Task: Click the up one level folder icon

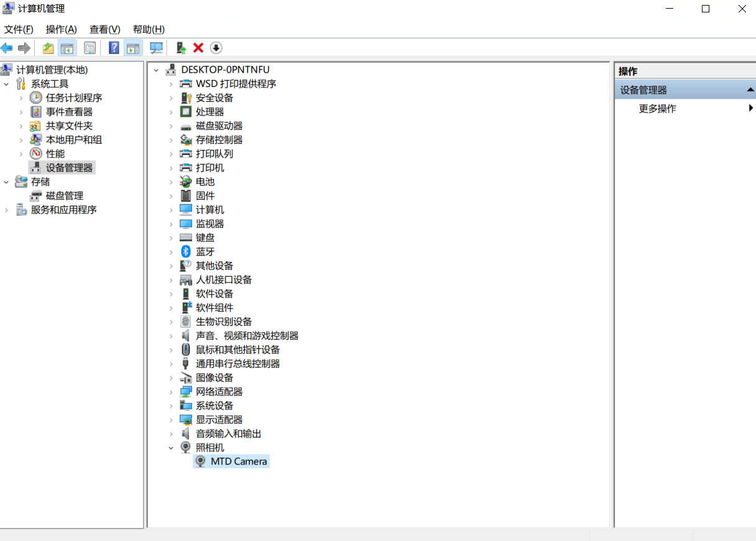Action: 48,48
